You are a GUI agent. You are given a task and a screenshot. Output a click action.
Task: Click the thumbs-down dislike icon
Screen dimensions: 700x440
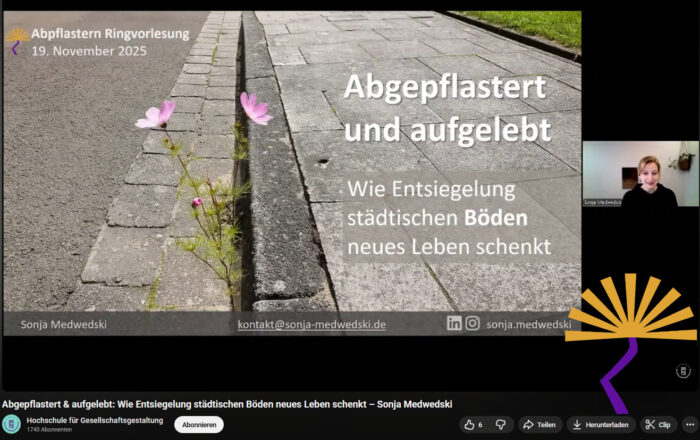(500, 424)
